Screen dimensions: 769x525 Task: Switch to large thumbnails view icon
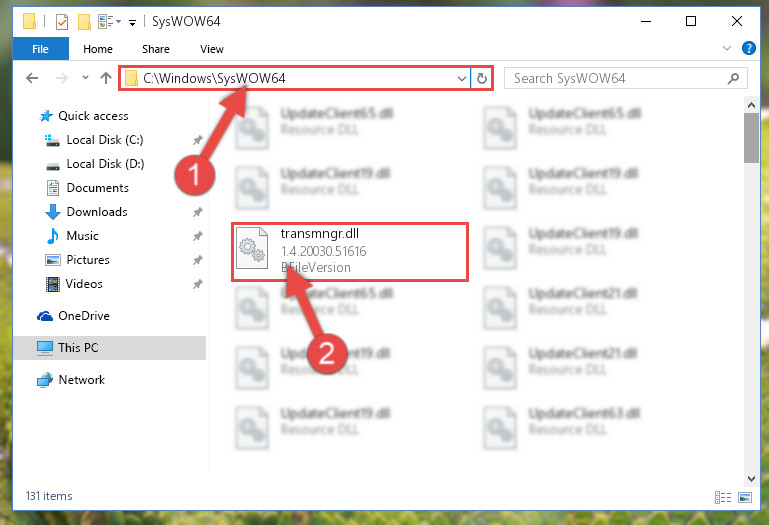[744, 498]
